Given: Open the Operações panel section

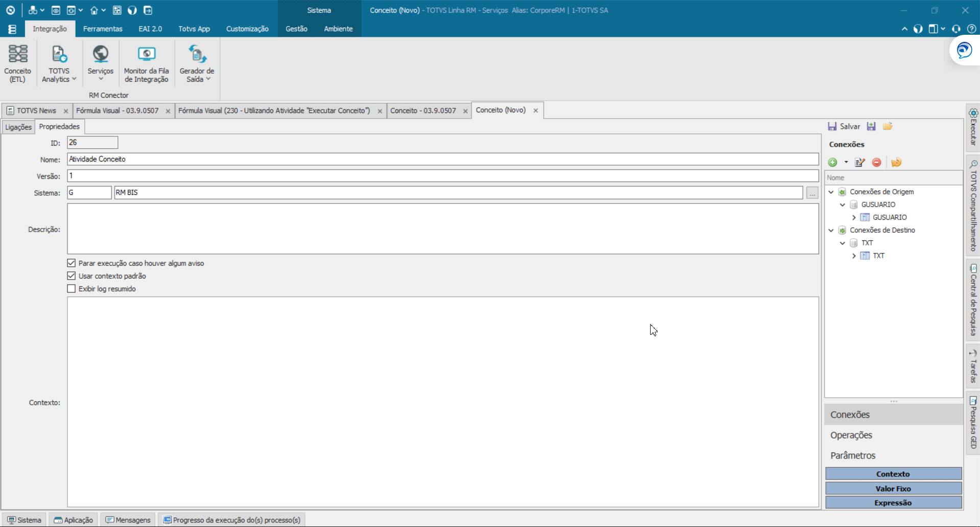Looking at the screenshot, I should click(893, 435).
